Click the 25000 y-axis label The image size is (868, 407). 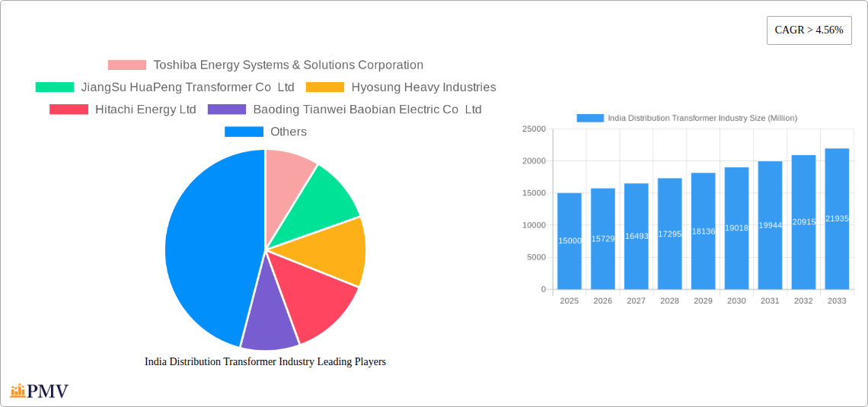[534, 129]
